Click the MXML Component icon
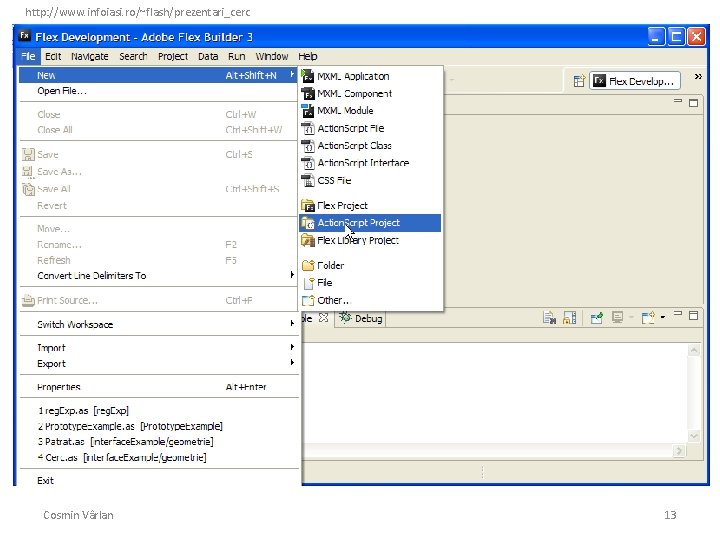The height and width of the screenshot is (540, 720). point(308,94)
